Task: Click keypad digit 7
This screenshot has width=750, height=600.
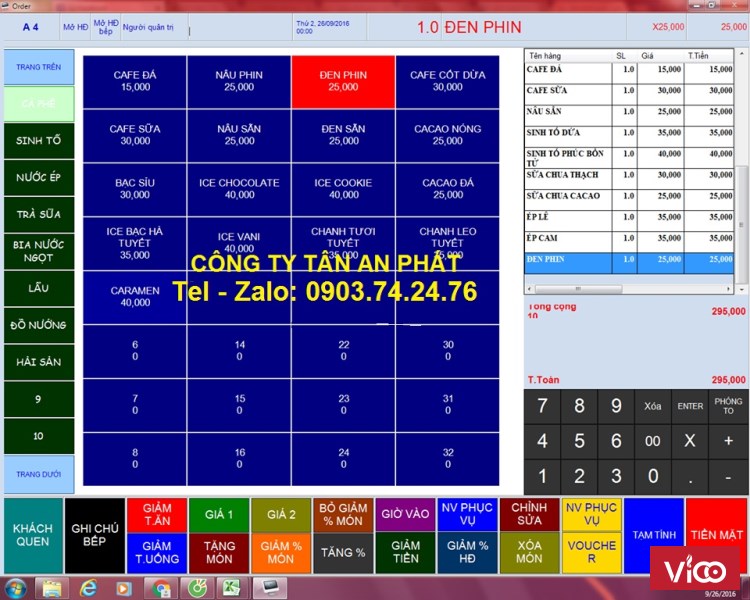Action: pyautogui.click(x=542, y=406)
